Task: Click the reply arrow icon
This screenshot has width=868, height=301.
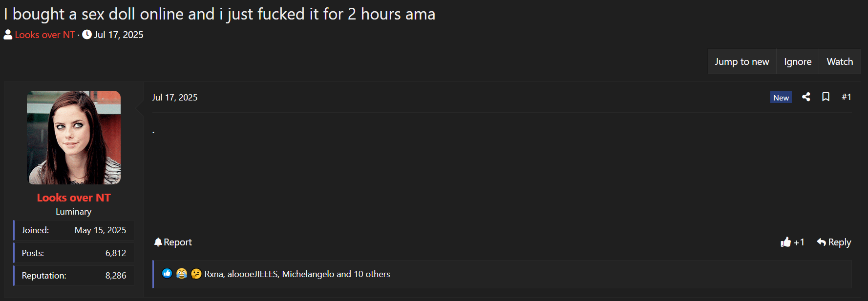Action: pos(822,242)
